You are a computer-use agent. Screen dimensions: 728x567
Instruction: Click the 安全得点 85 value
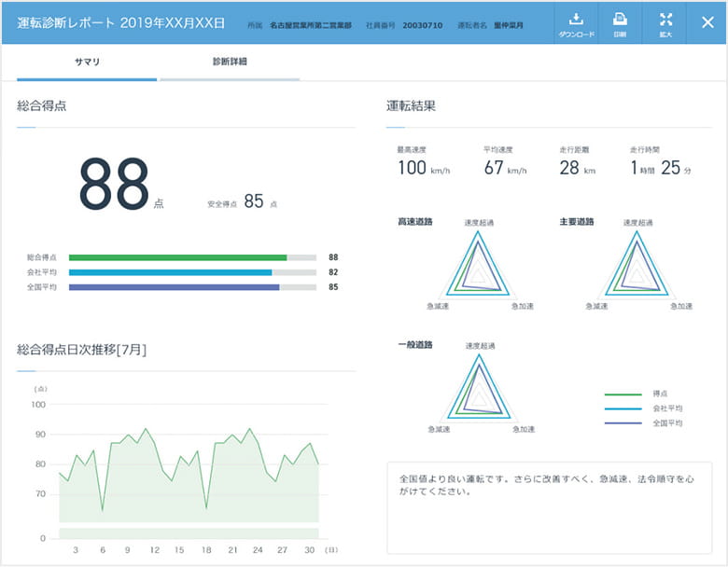254,201
